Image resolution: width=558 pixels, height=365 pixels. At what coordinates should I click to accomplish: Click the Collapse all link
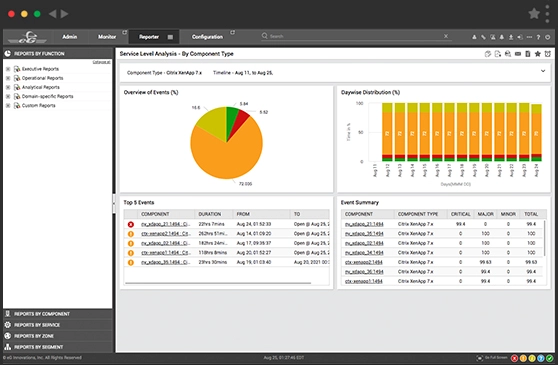(x=101, y=62)
